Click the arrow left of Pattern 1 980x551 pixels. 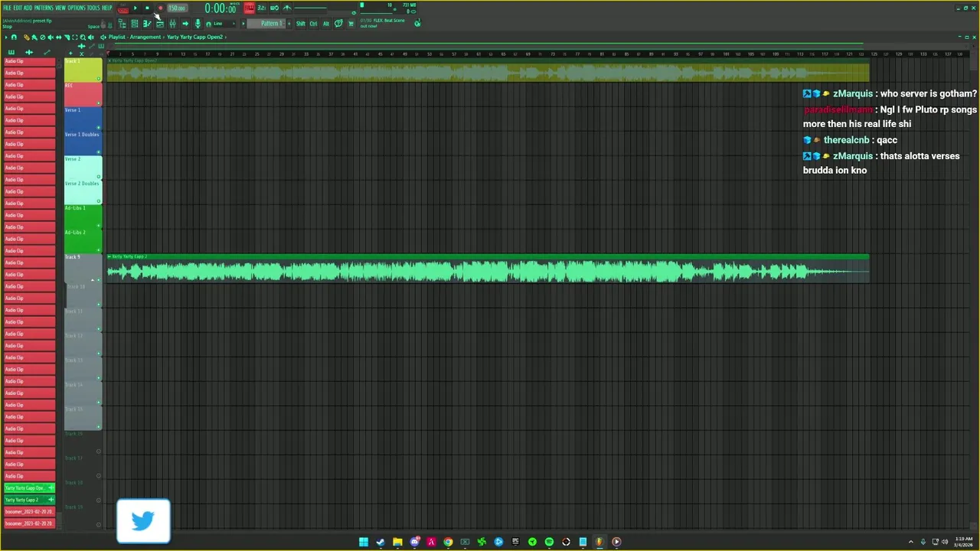point(243,24)
